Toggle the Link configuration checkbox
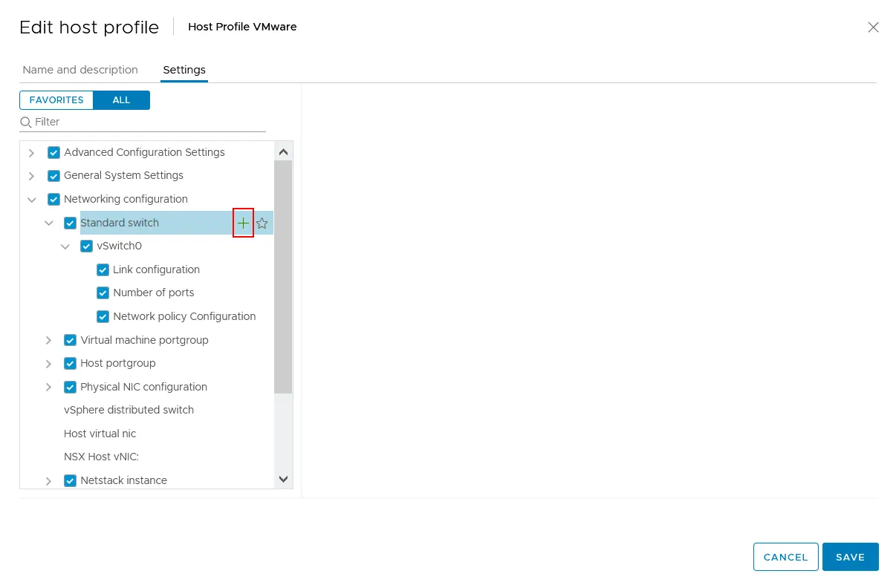The image size is (896, 588). click(103, 269)
